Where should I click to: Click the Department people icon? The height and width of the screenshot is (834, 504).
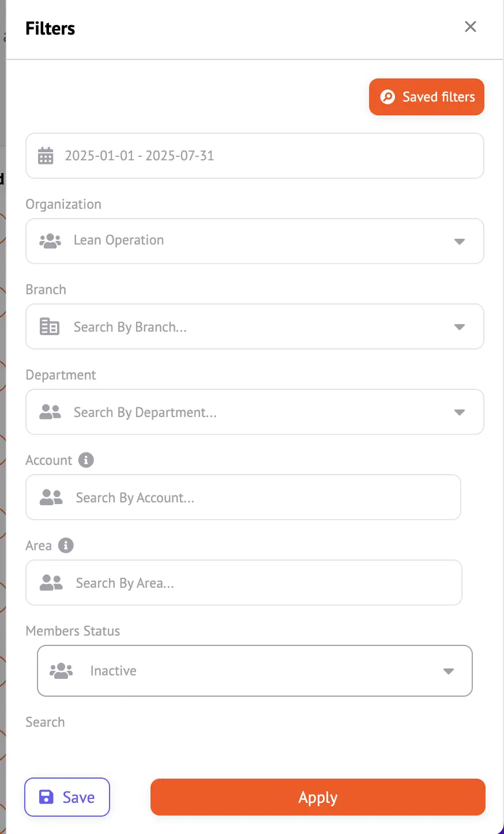click(50, 412)
